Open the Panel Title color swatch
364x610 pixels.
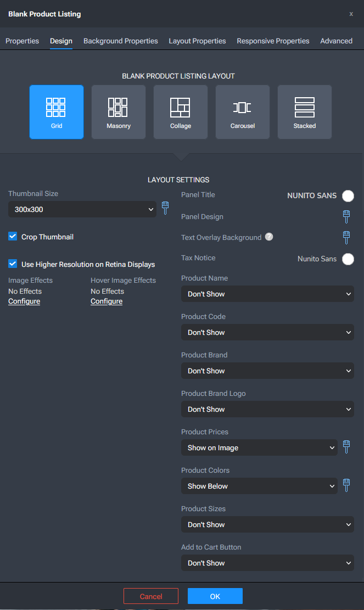coord(348,195)
